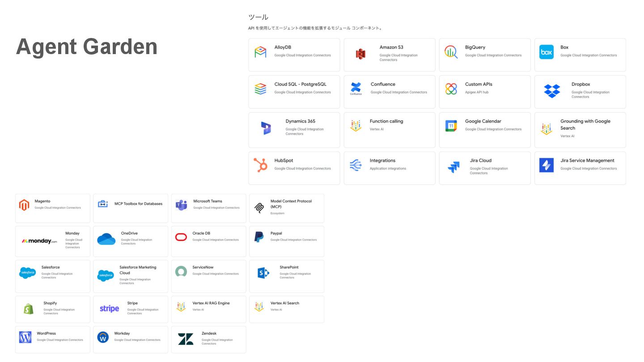Click the ServiceNow circle icon
The height and width of the screenshot is (362, 644).
(x=181, y=271)
